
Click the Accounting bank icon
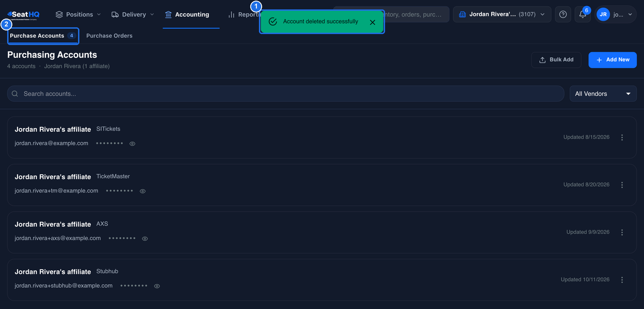click(168, 14)
